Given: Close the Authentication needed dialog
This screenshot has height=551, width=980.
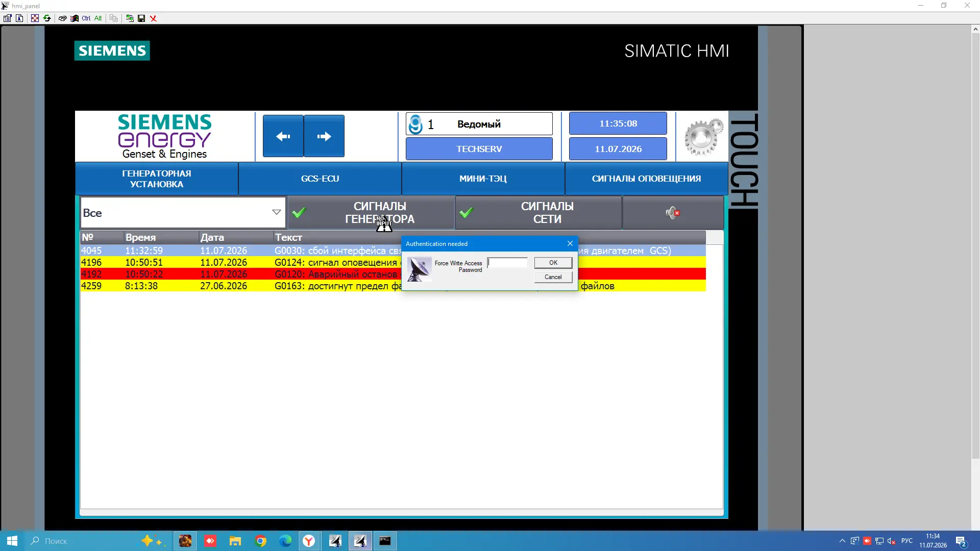Looking at the screenshot, I should 570,243.
